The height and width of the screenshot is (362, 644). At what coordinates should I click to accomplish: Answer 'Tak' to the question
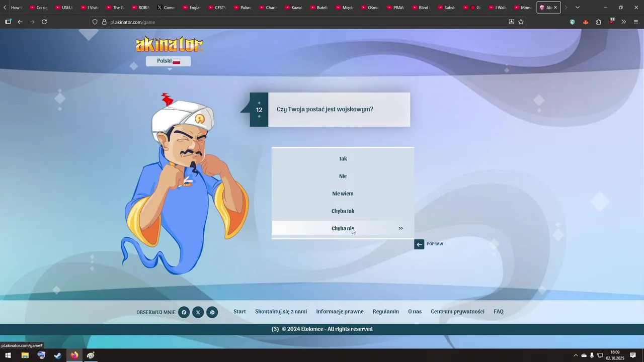(x=343, y=159)
